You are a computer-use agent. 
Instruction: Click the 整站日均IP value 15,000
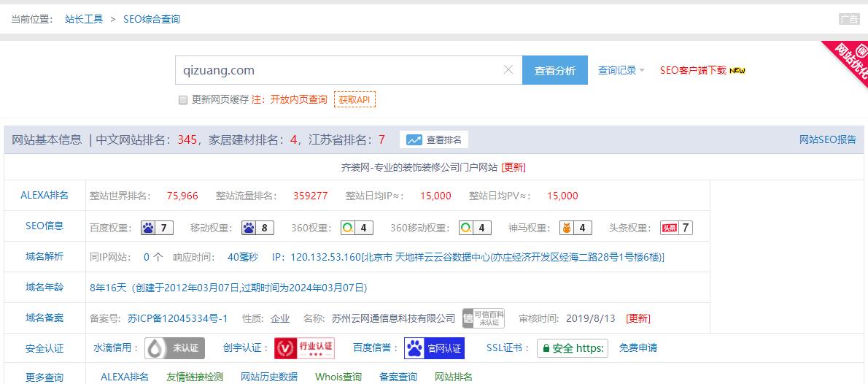[435, 196]
